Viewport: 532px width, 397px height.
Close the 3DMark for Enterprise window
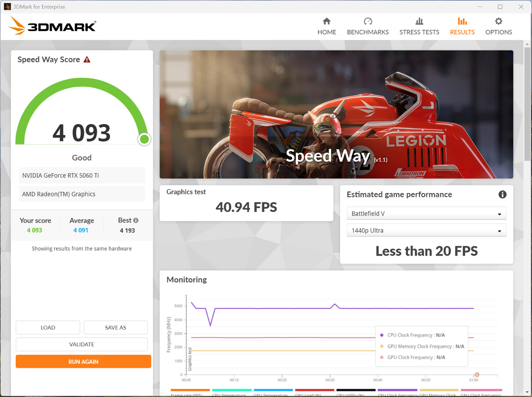521,7
